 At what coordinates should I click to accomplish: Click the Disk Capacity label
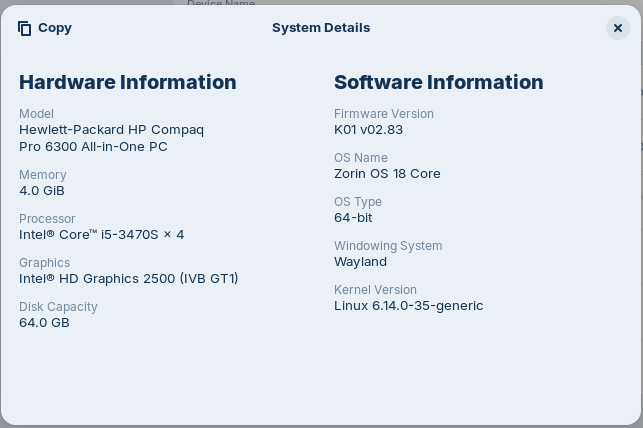(x=58, y=307)
